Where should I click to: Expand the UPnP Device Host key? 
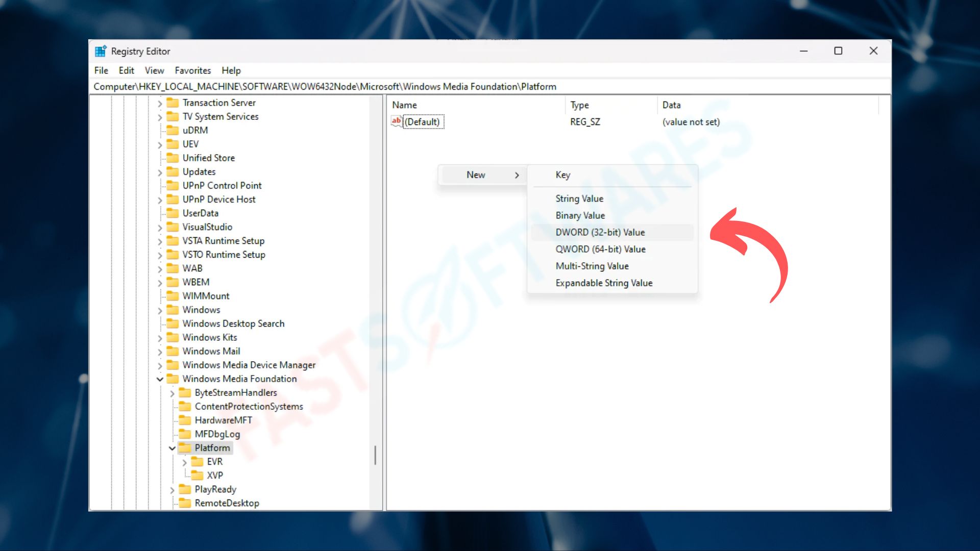click(160, 200)
